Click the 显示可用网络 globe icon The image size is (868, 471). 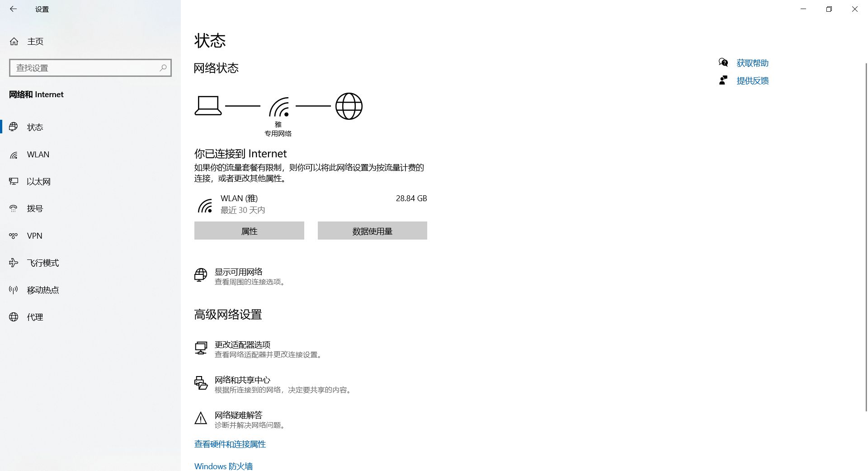(201, 275)
